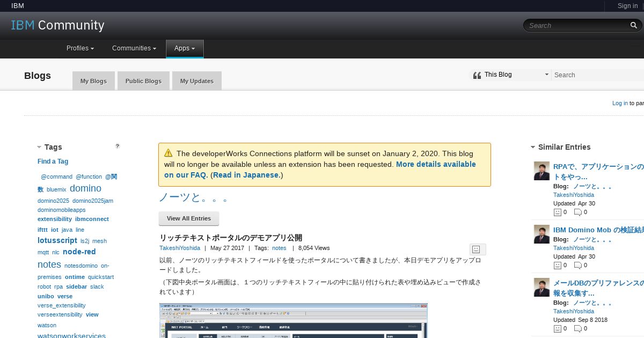Click the Log in link

(620, 103)
